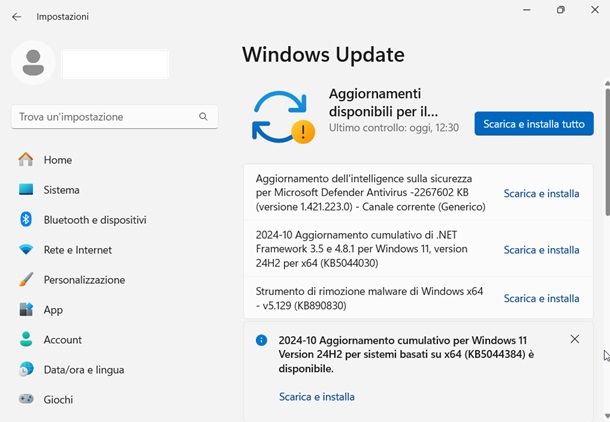Screen dimensions: 610x422
Task: Click the Account person icon
Action: click(x=26, y=339)
